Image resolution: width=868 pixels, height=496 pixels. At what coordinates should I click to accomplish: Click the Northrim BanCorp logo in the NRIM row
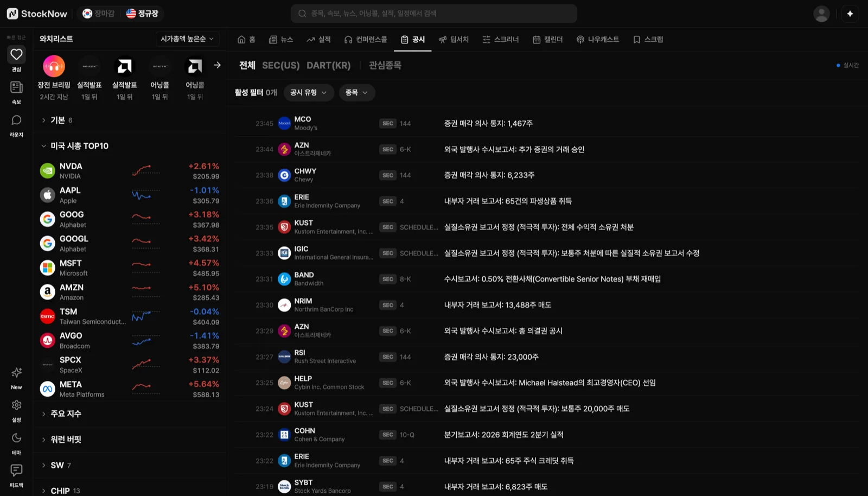[x=284, y=305]
